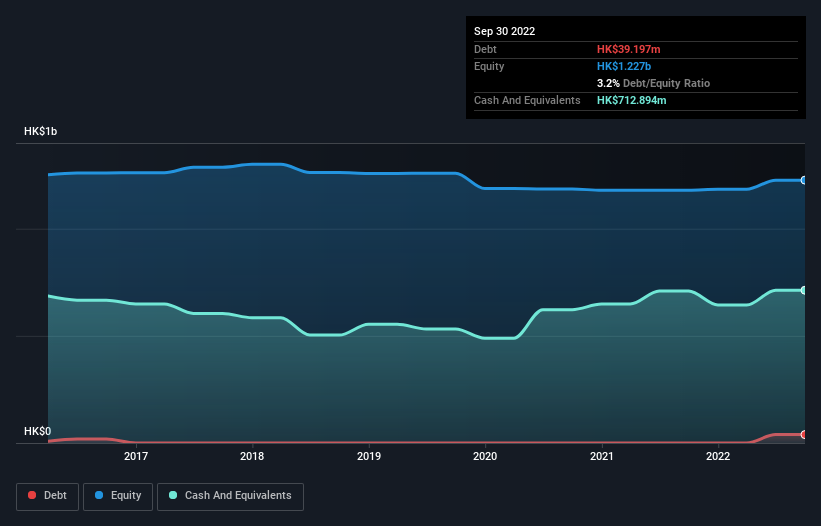The image size is (821, 526).
Task: Click the red Debt endpoint marker
Action: click(x=804, y=434)
